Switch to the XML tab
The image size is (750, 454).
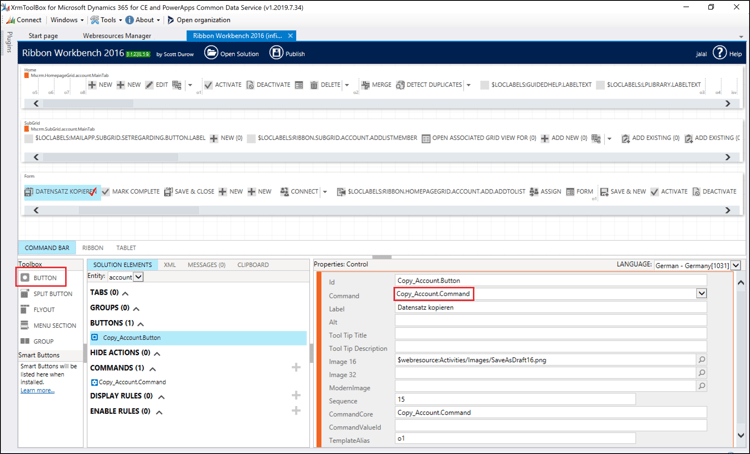click(170, 265)
